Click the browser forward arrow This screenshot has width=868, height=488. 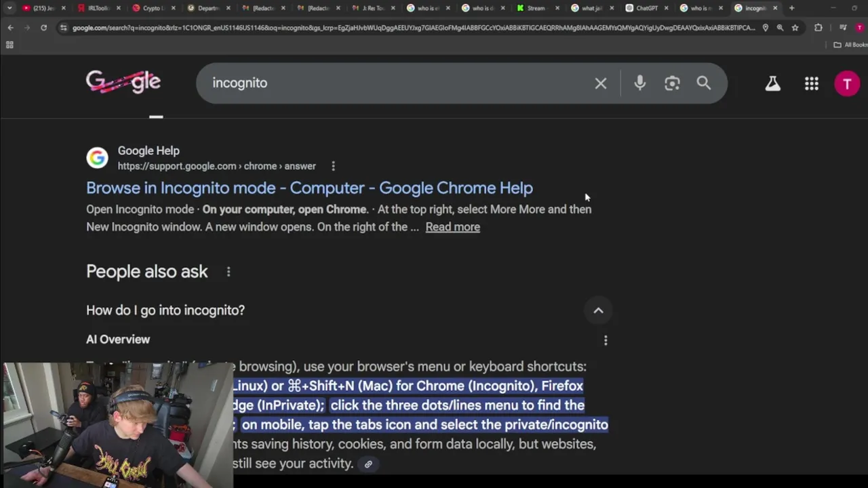click(x=27, y=28)
